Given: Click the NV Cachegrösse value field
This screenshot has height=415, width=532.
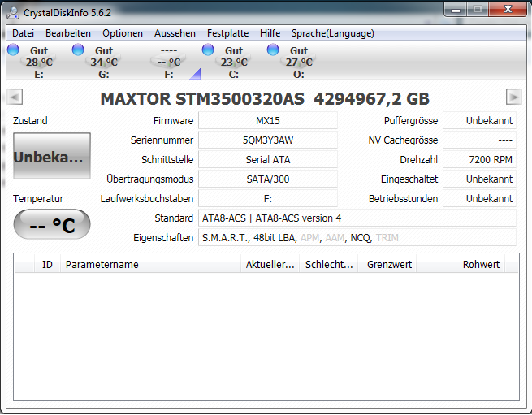Looking at the screenshot, I should [x=479, y=140].
